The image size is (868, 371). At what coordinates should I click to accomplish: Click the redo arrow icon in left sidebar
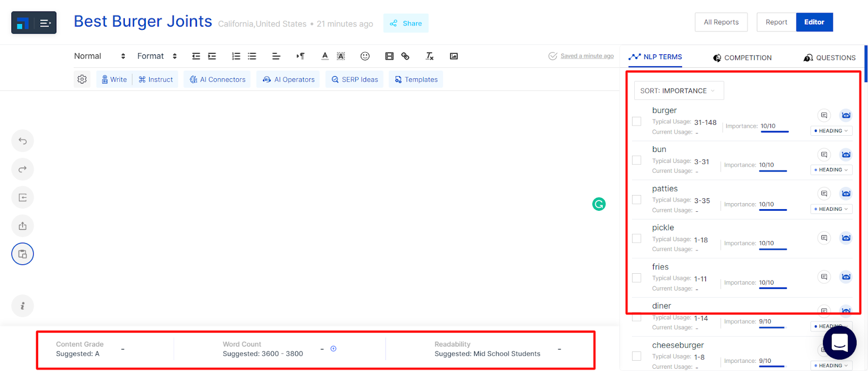[x=22, y=169]
